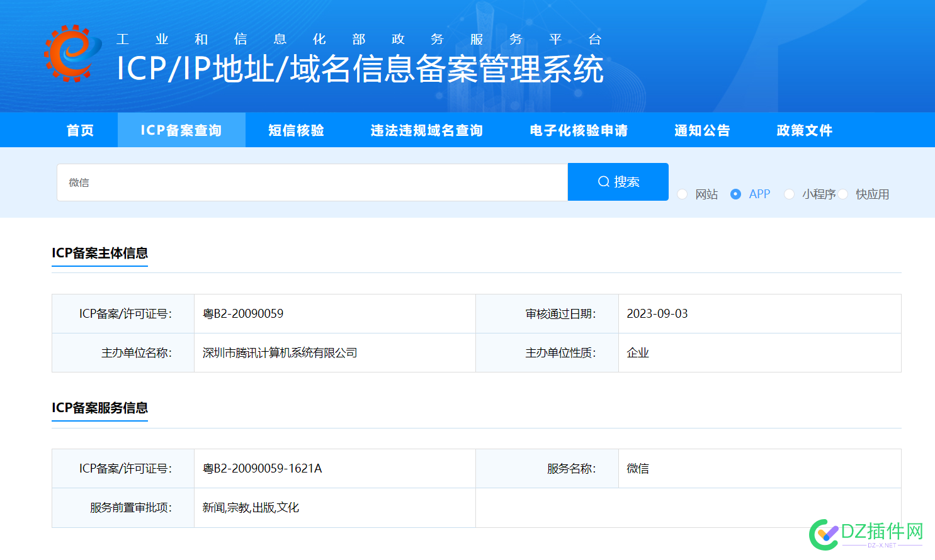Click the 主办单位性质 label
935x560 pixels.
[560, 353]
